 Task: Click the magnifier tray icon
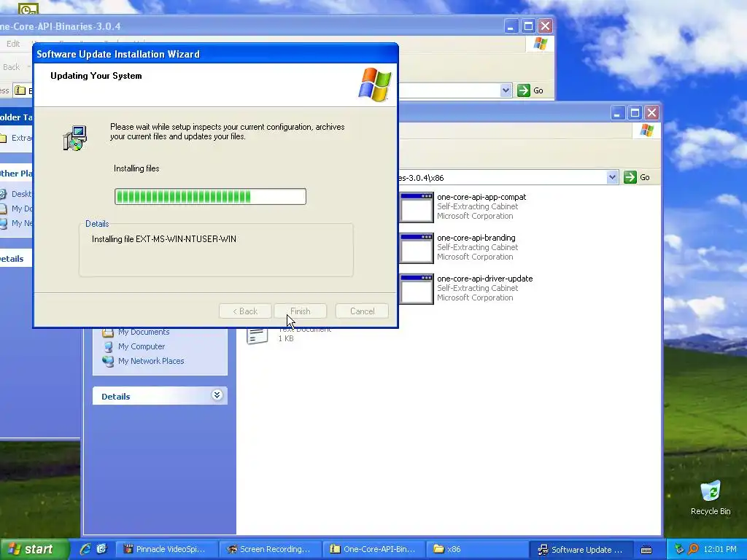point(693,549)
